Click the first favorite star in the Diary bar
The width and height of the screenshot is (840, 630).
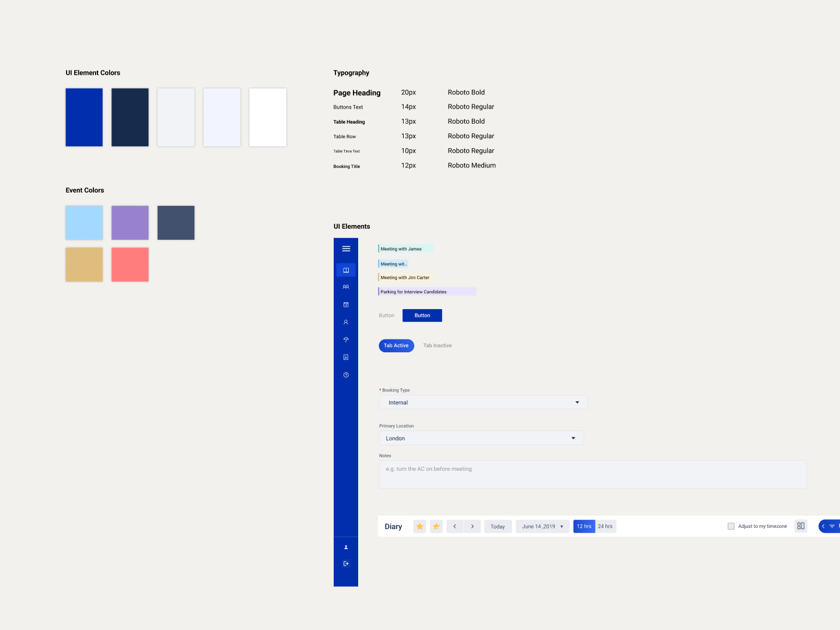point(419,526)
